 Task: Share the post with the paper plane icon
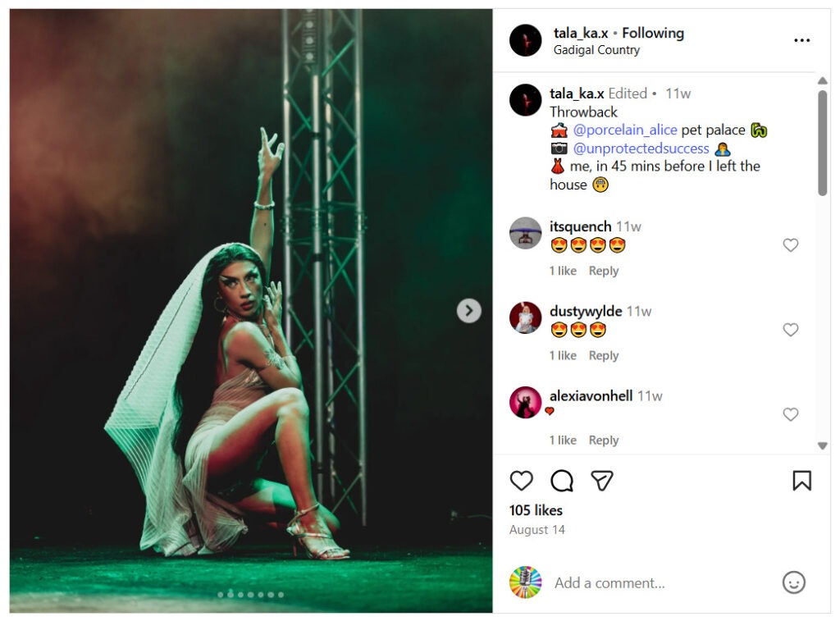click(x=603, y=481)
